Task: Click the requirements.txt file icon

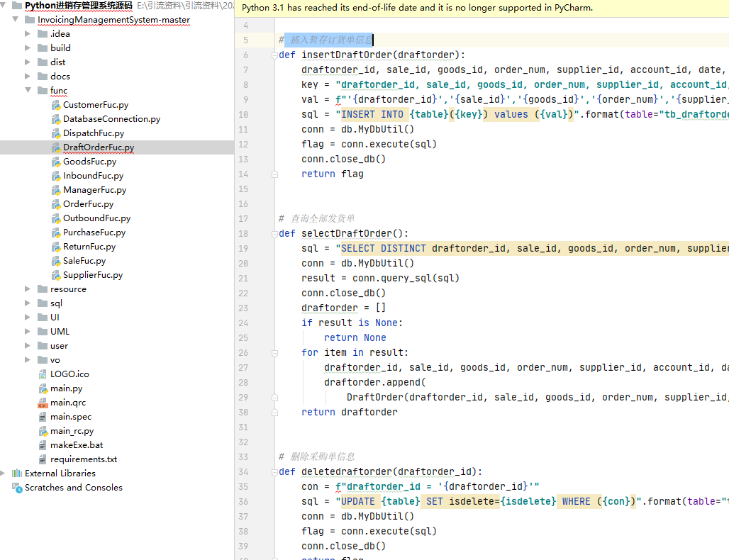Action: point(43,459)
